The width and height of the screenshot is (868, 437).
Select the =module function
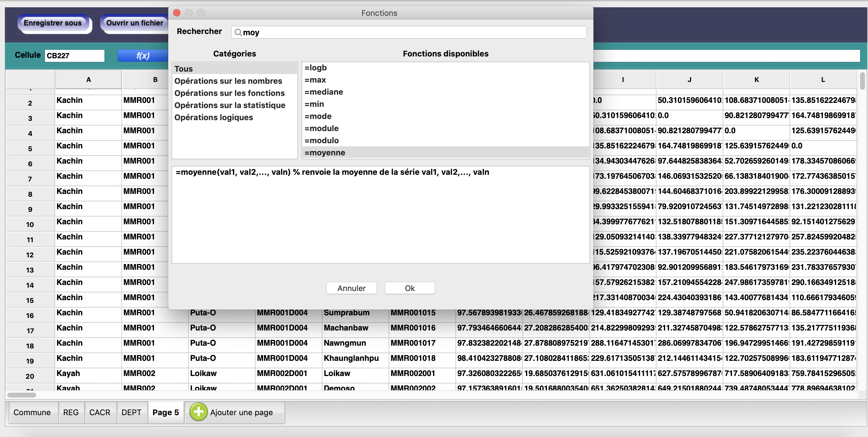pyautogui.click(x=446, y=128)
